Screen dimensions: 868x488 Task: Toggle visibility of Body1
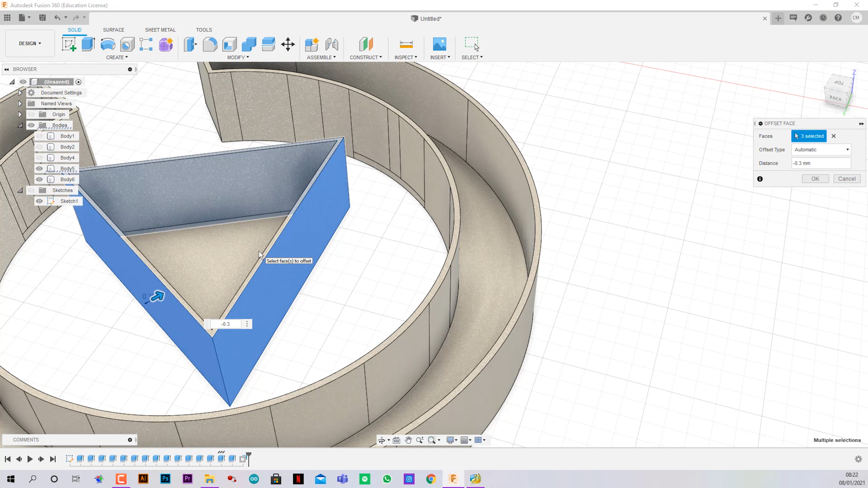[40, 136]
